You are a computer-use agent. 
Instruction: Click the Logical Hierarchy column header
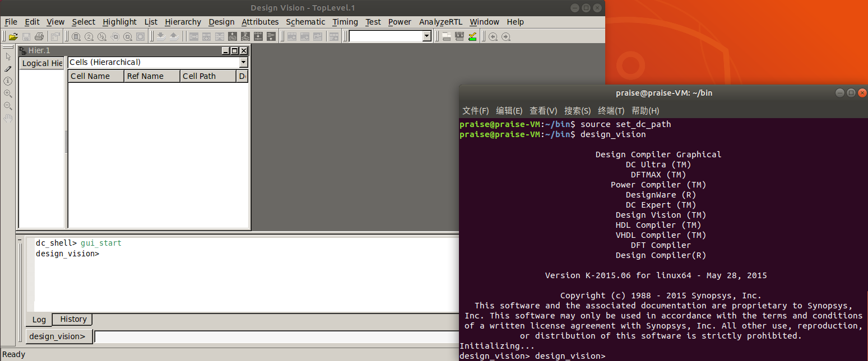42,63
